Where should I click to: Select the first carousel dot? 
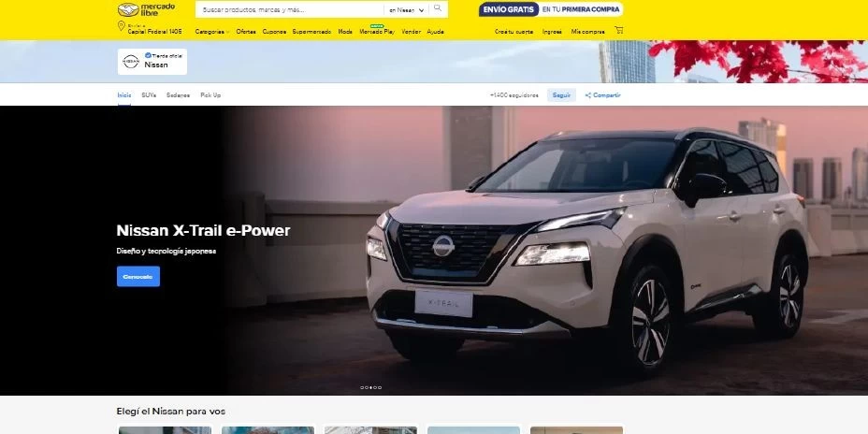click(x=362, y=387)
